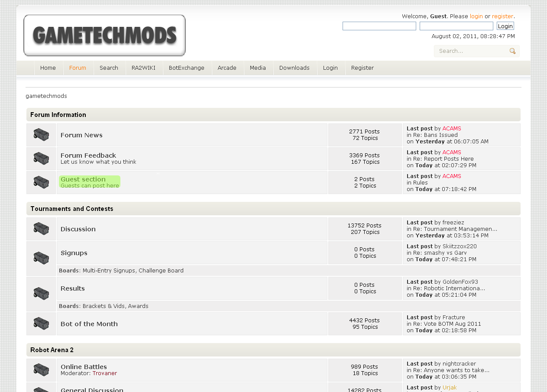Open the Forum Feedback board
This screenshot has width=547, height=392.
coord(88,156)
